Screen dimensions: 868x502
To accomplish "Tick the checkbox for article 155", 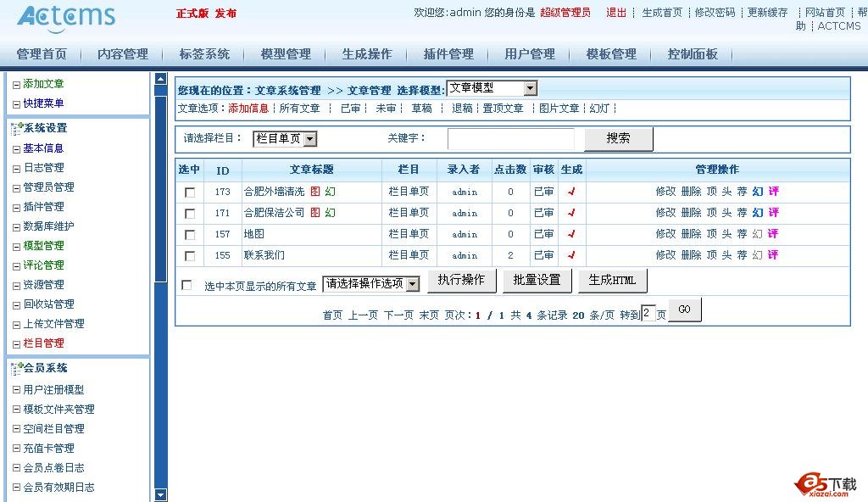I will tap(190, 256).
